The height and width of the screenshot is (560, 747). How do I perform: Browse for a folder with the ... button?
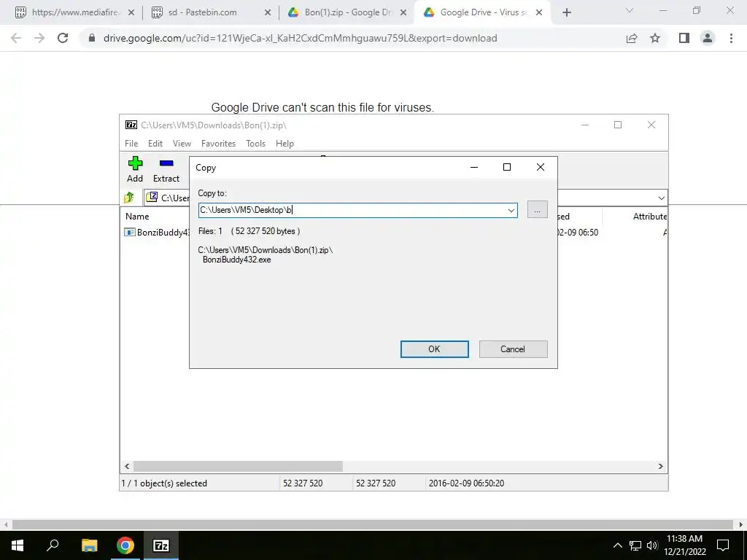pos(538,209)
